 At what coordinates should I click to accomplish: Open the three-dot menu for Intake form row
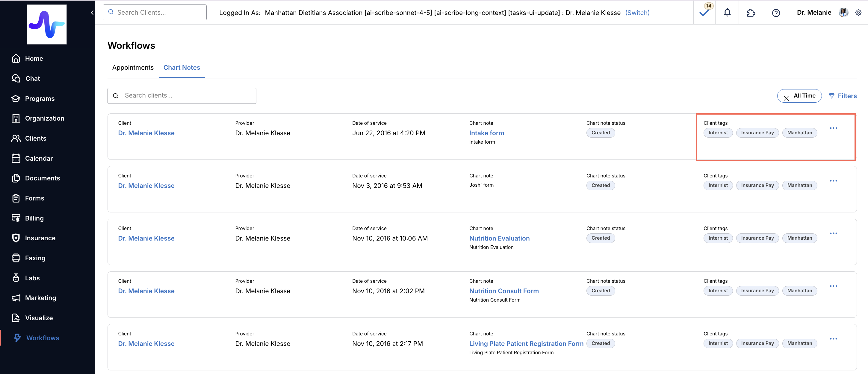[x=833, y=128]
